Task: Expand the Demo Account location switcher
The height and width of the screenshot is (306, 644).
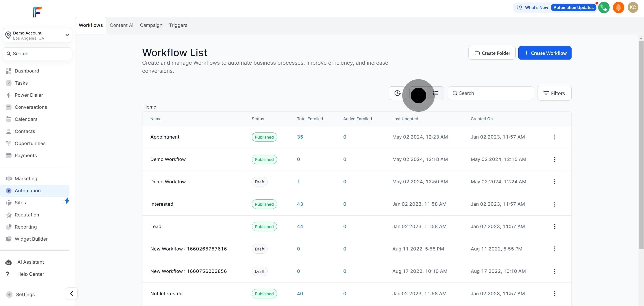Action: (x=38, y=35)
